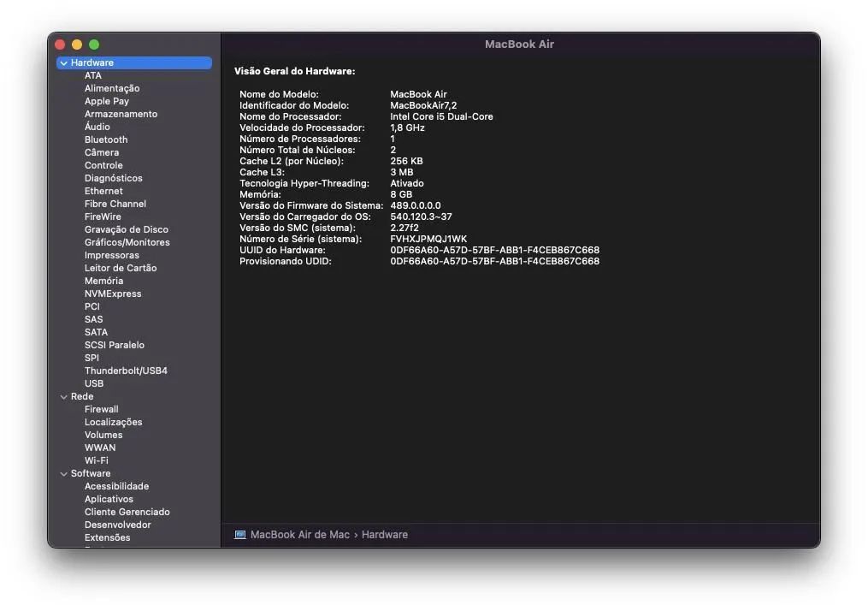Select SPI in sidebar
This screenshot has height=611, width=868.
pos(92,358)
